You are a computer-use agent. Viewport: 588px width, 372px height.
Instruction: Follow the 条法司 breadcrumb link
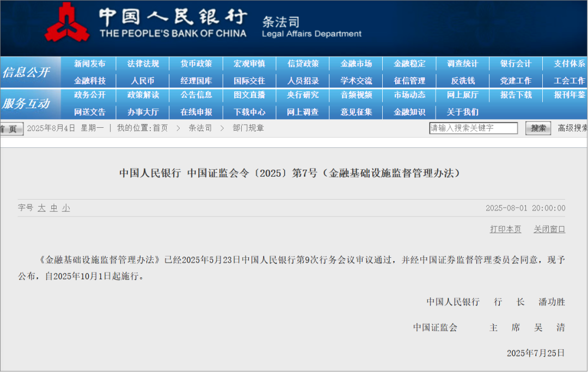200,128
